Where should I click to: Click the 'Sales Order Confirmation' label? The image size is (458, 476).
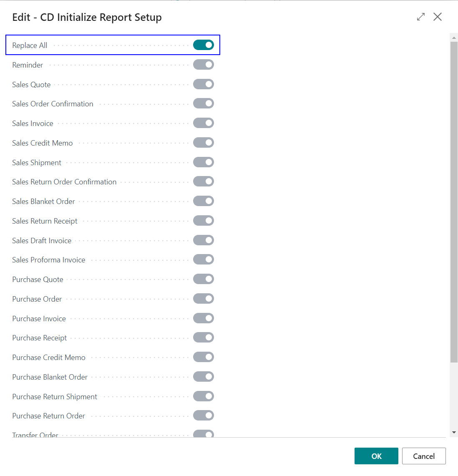click(53, 104)
